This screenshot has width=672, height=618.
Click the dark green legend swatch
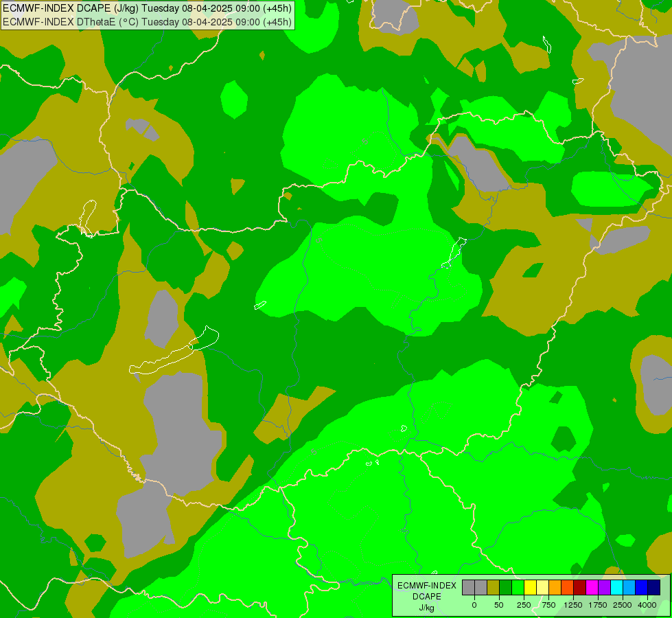506,588
